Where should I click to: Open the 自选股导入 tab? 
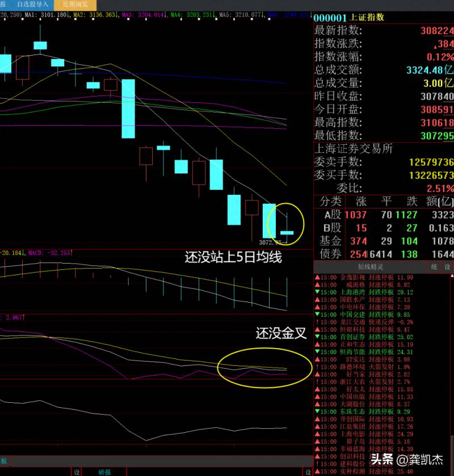click(32, 4)
